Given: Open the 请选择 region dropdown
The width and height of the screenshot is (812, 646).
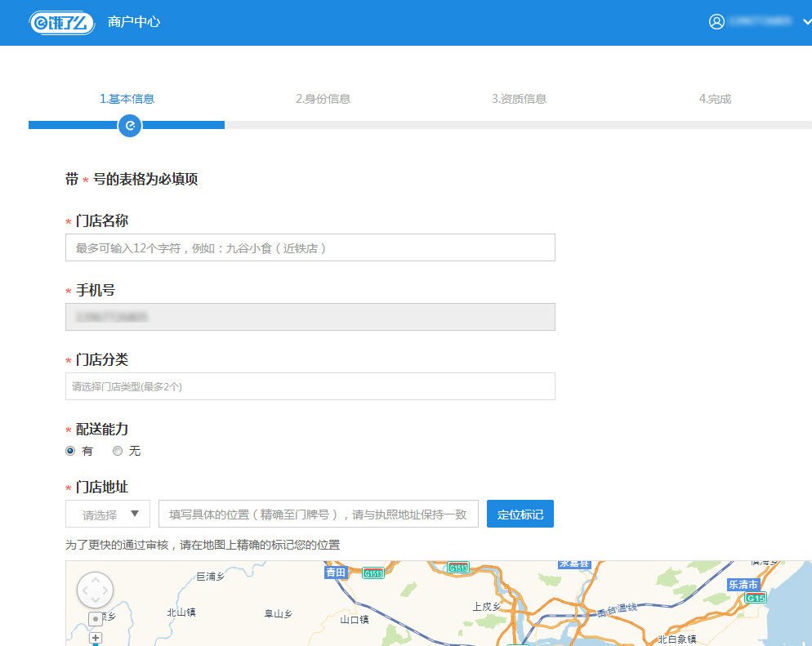Looking at the screenshot, I should [107, 514].
